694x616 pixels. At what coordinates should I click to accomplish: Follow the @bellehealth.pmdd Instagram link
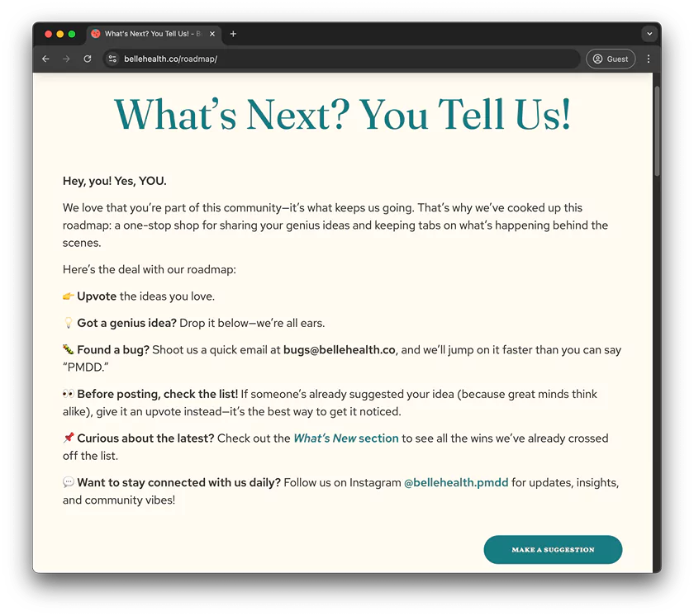coord(456,482)
